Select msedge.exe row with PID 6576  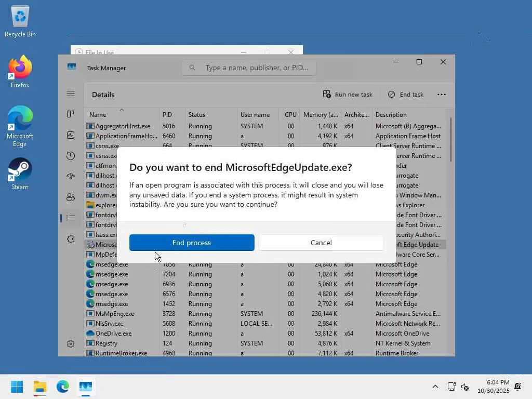point(265,294)
